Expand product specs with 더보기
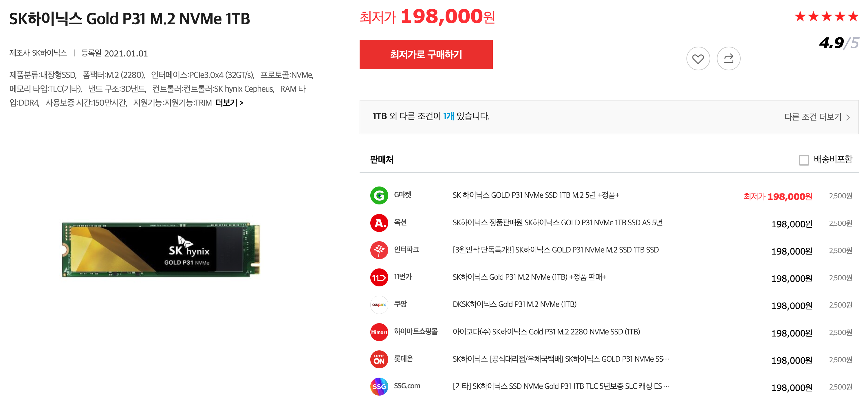 [x=229, y=103]
